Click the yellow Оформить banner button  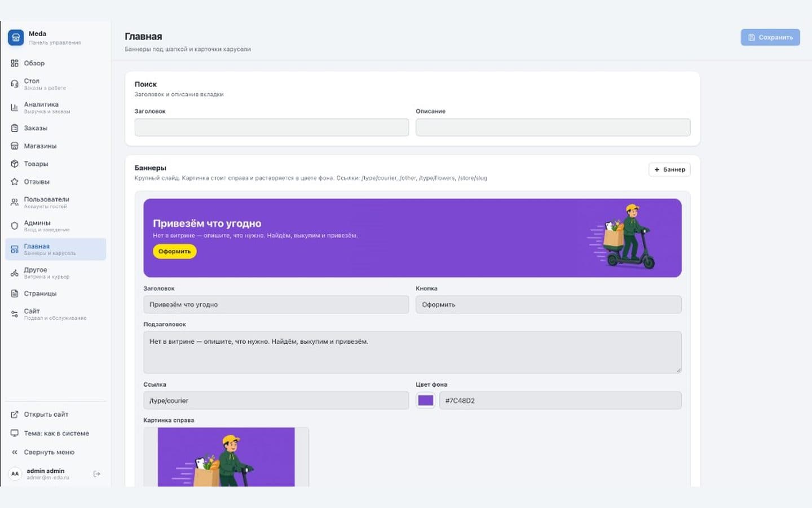tap(175, 251)
